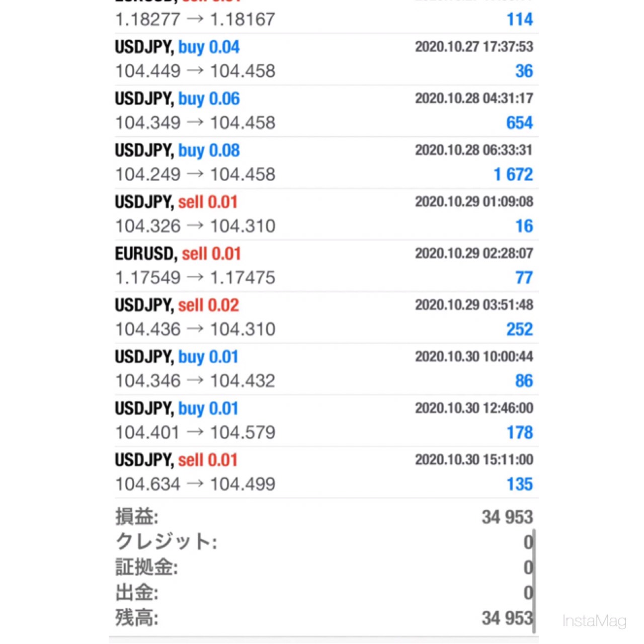Click the InstaMag watermark
644x644 pixels.
pyautogui.click(x=594, y=621)
